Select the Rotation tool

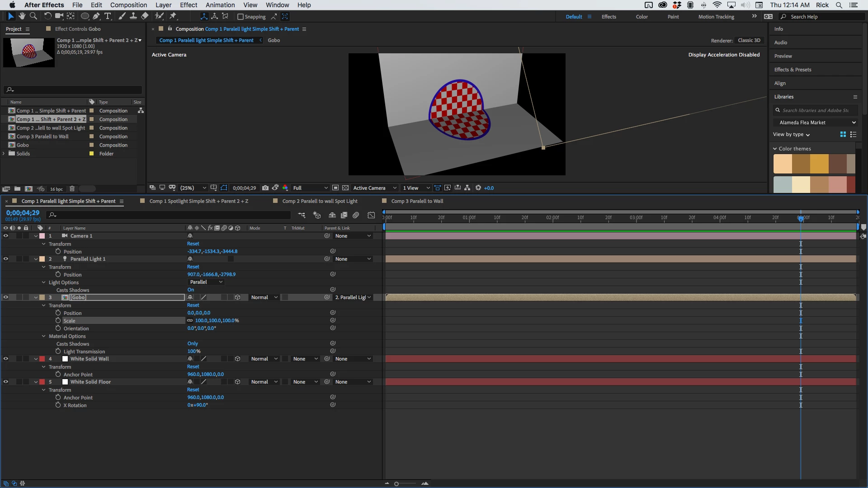[x=47, y=16]
